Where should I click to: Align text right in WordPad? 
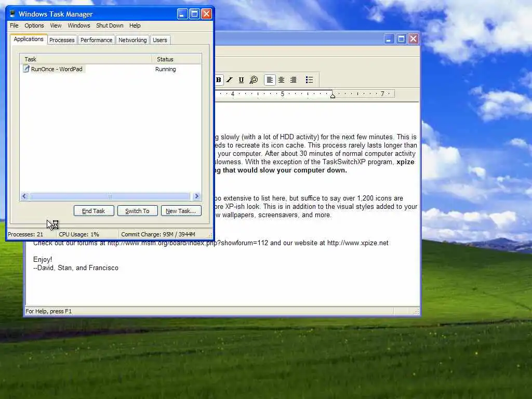293,80
